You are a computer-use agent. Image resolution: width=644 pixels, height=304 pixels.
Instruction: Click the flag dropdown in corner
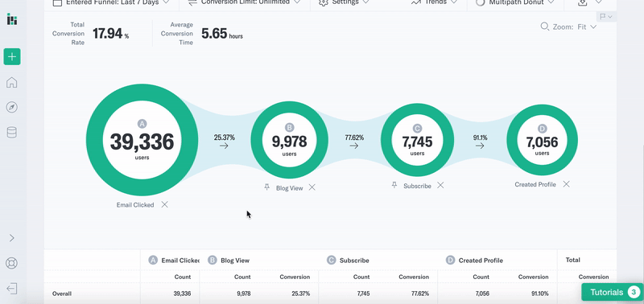point(606,16)
